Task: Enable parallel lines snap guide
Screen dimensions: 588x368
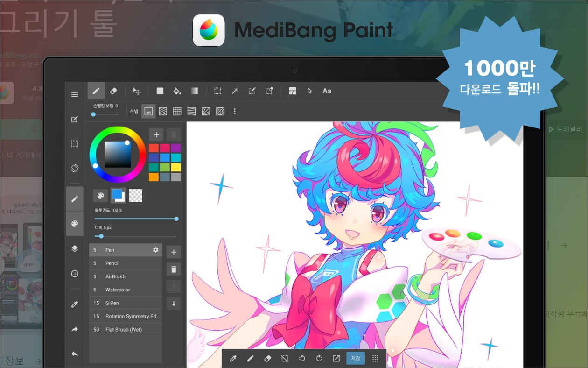Action: point(162,112)
